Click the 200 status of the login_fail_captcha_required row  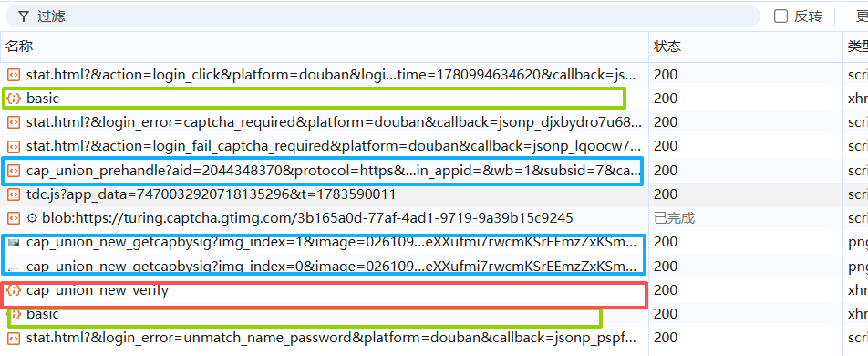(x=666, y=146)
